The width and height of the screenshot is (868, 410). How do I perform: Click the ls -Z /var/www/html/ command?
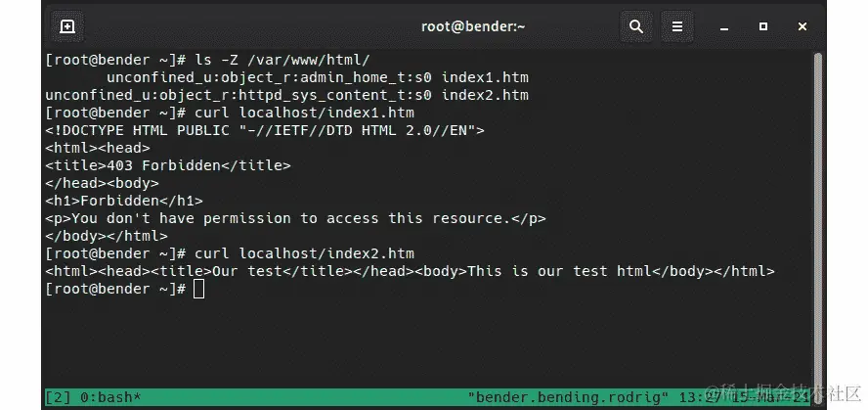point(282,60)
